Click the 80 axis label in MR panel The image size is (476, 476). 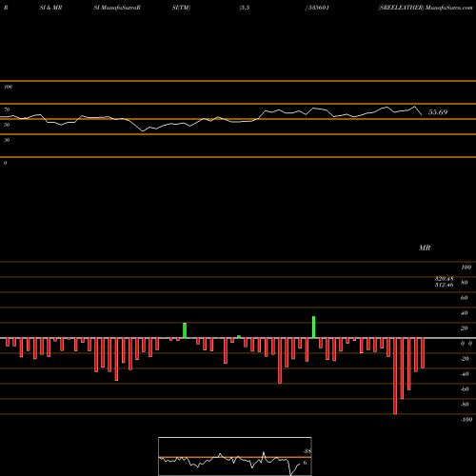(465, 283)
